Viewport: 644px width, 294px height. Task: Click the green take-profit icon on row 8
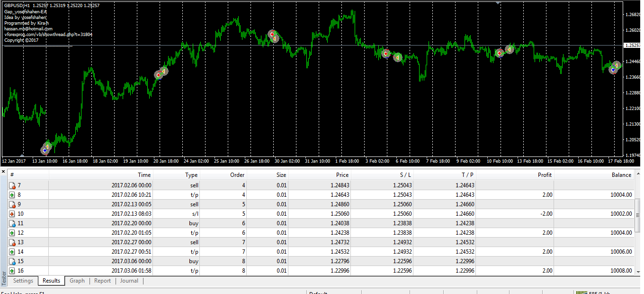12,195
